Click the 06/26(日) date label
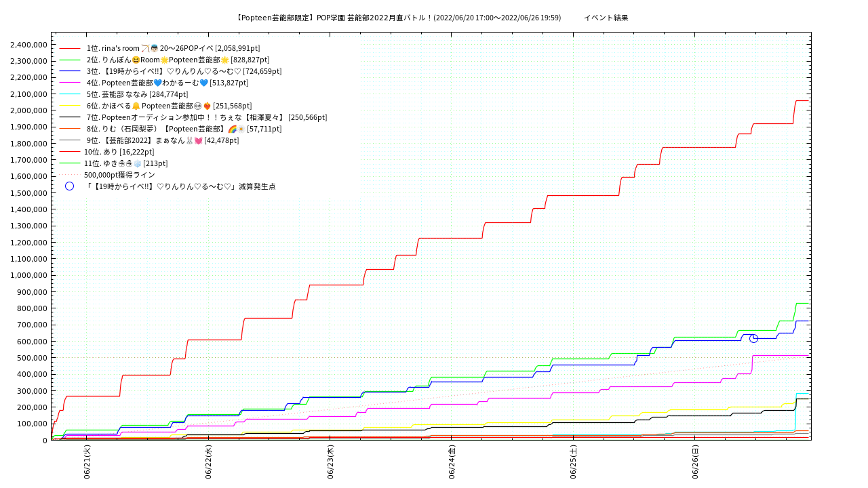 tap(695, 462)
